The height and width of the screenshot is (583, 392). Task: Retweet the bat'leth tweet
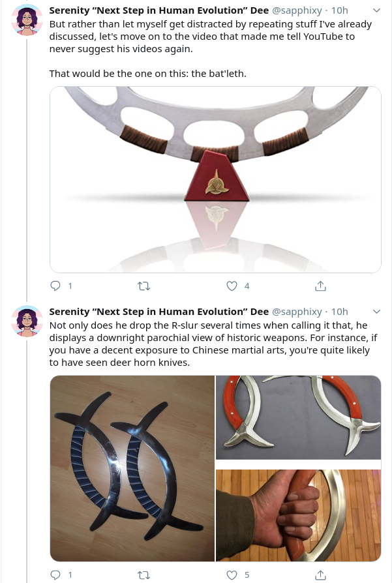pyautogui.click(x=143, y=286)
